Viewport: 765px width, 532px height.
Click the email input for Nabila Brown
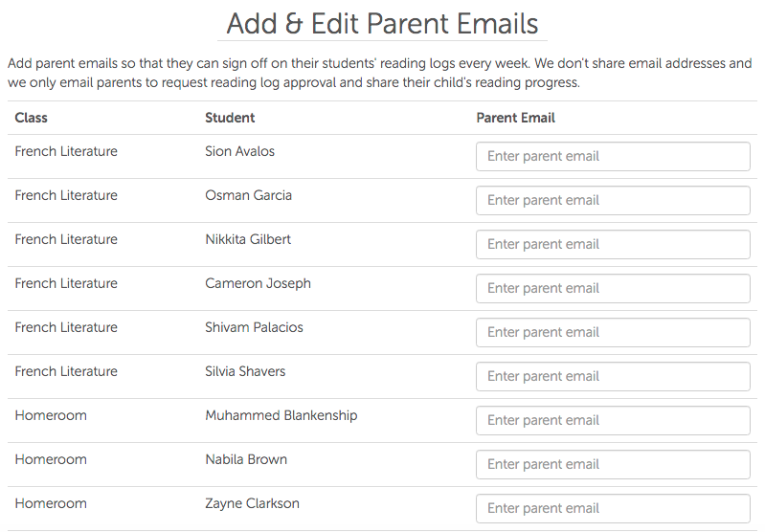(613, 464)
